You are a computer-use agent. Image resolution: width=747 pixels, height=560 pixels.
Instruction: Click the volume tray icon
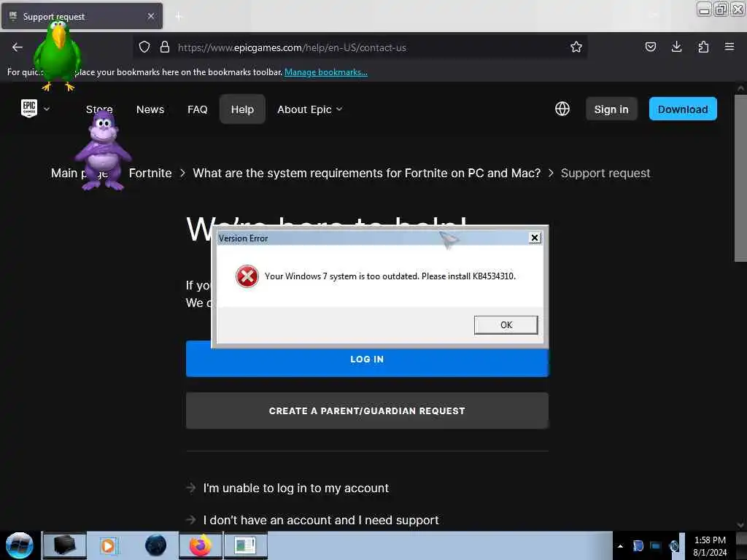(673, 546)
